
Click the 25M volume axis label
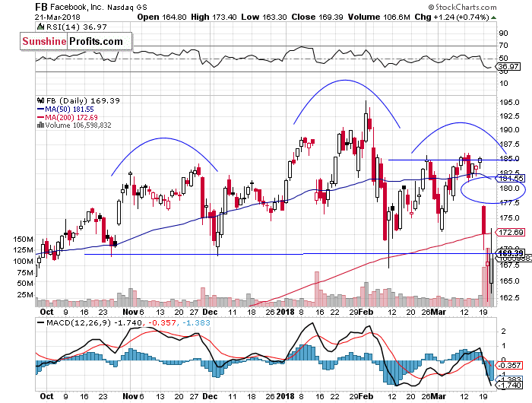(25, 295)
